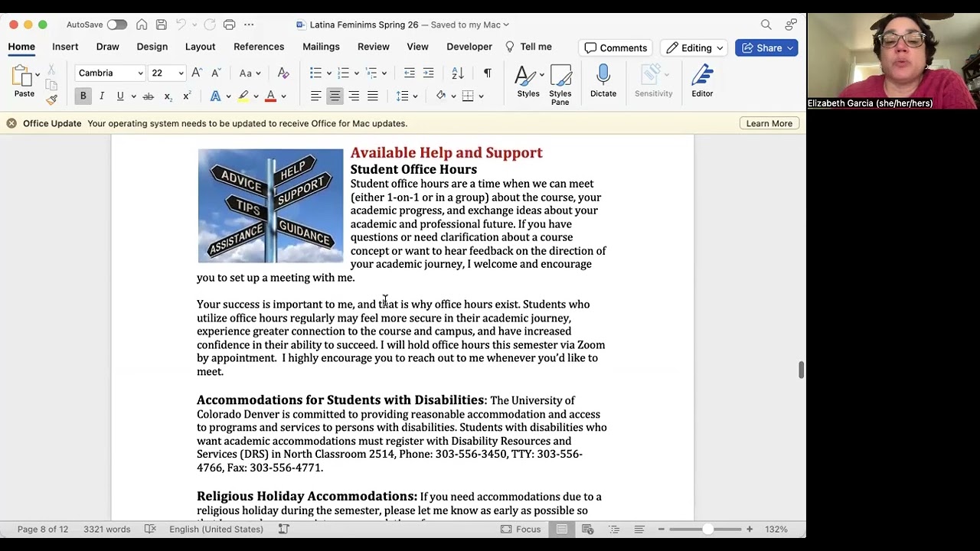The width and height of the screenshot is (980, 551).
Task: Open the Change Case Aa menu
Action: pyautogui.click(x=250, y=73)
